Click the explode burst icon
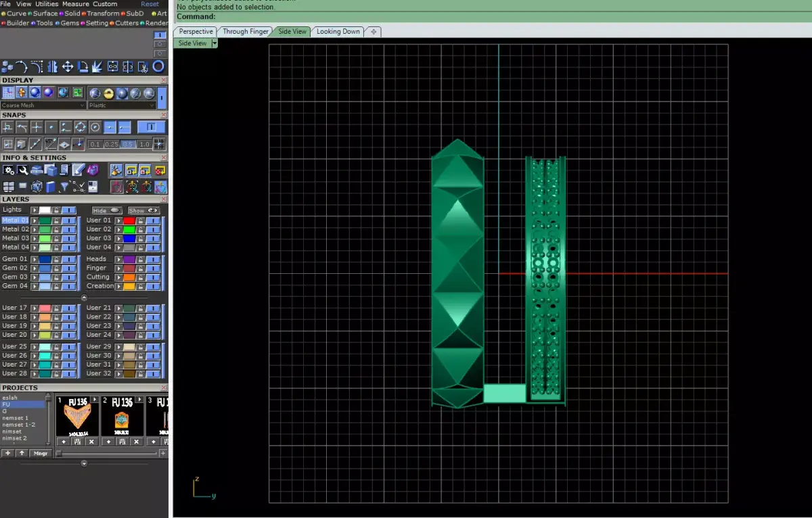812x518 pixels. [x=97, y=66]
